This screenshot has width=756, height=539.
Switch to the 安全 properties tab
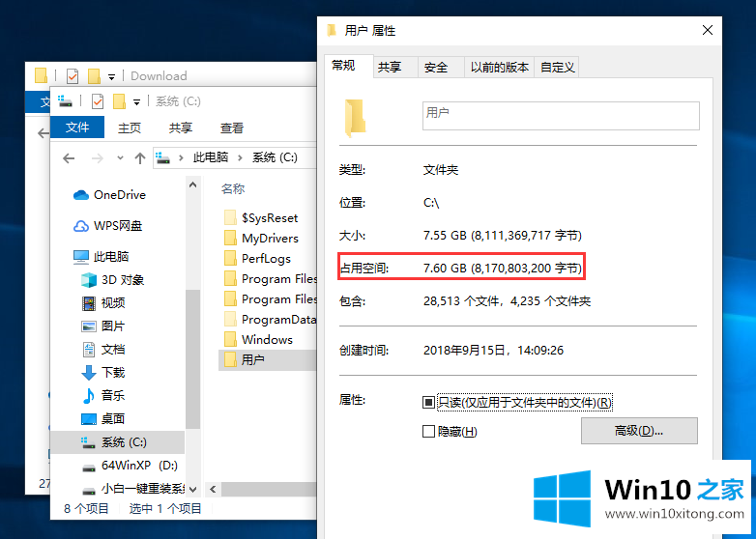coord(441,67)
